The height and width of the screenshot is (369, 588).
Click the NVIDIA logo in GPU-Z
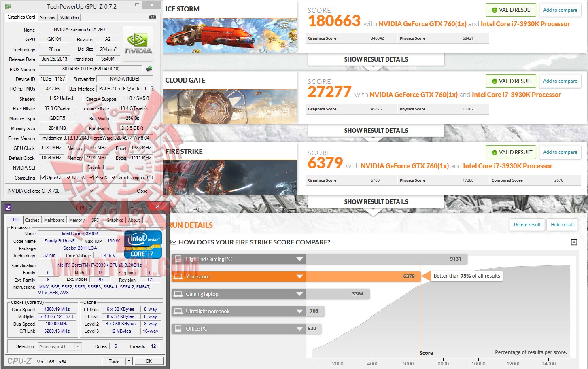click(138, 44)
